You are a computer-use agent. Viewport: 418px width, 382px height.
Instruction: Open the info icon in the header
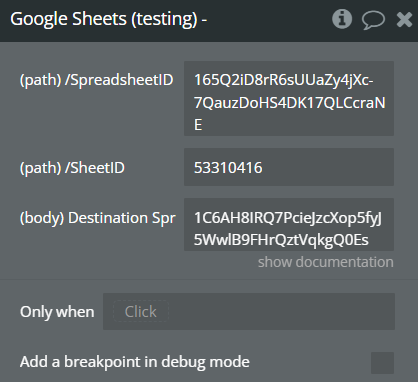[342, 19]
